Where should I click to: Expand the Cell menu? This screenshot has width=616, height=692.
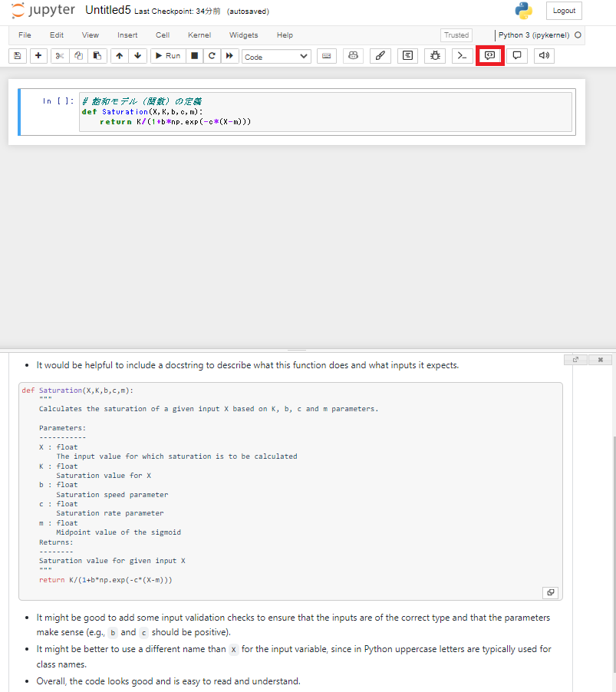click(163, 35)
